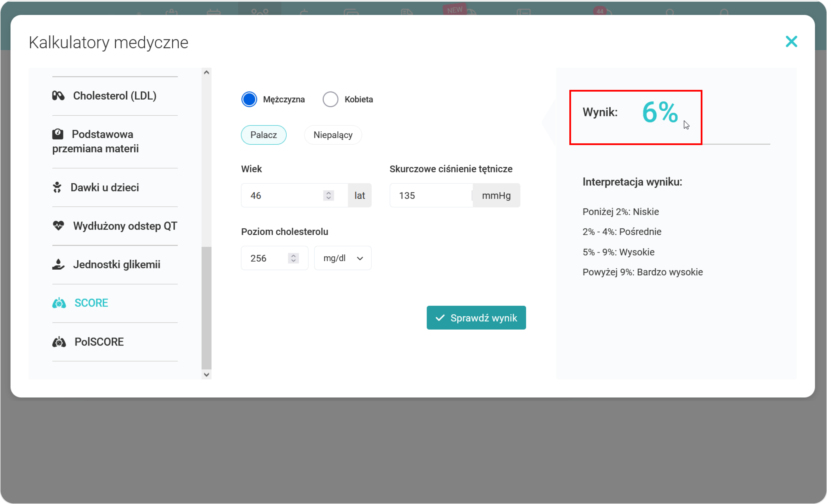Viewport: 827px width, 504px height.
Task: Click the '2% - 4%: Pośrednie' text
Action: 622,232
